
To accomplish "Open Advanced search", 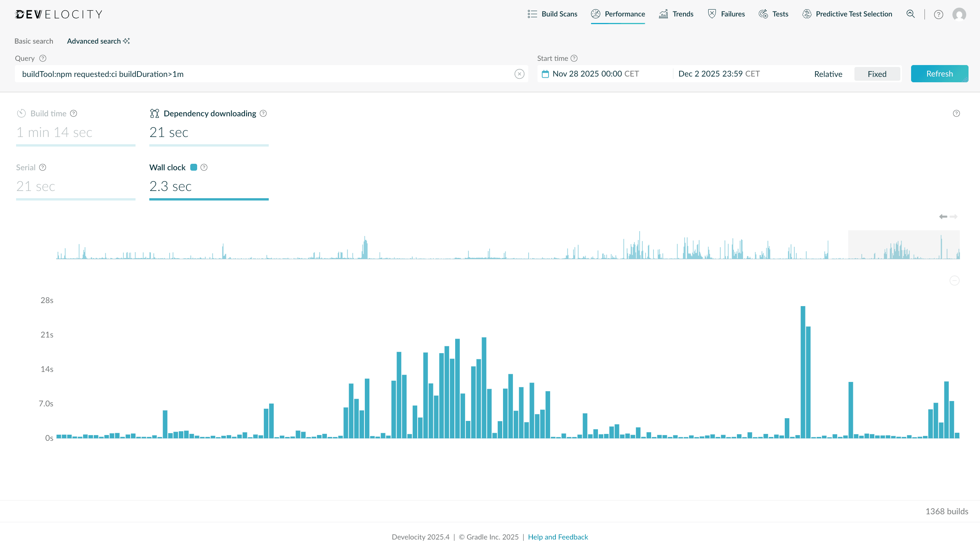I will tap(94, 41).
